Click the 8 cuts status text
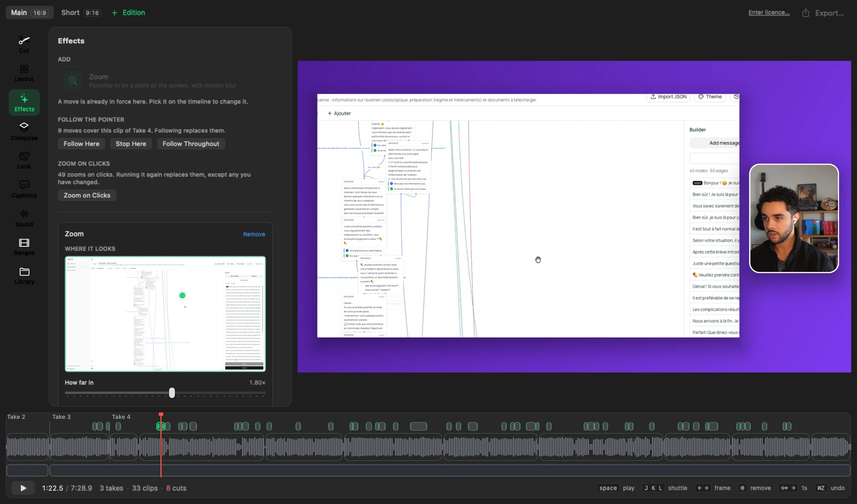857x504 pixels. 176,488
